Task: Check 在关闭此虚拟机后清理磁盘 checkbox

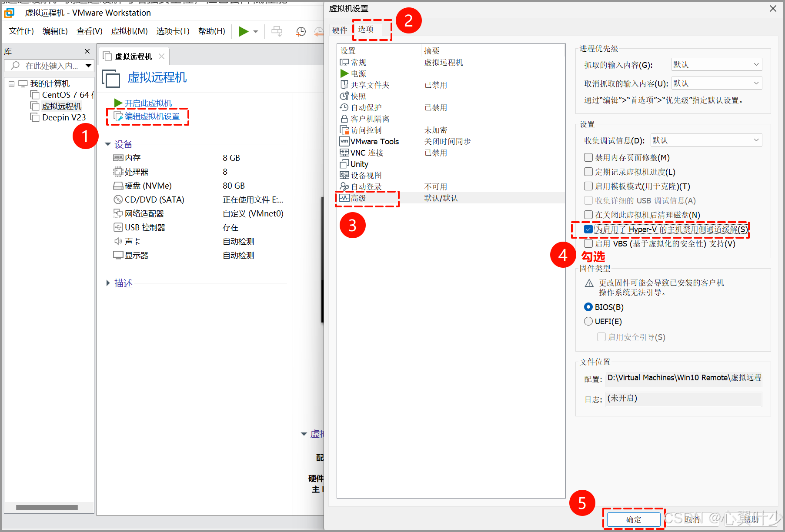Action: coord(588,215)
